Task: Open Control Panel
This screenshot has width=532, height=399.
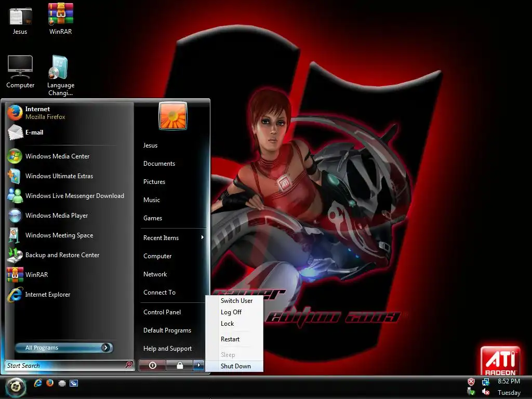Action: [162, 312]
